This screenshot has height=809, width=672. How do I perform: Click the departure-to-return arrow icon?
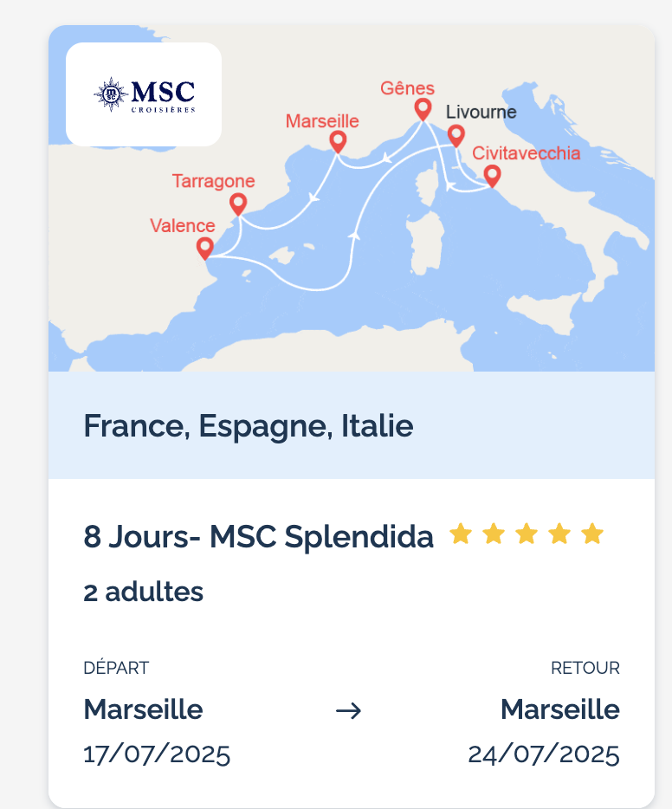pos(349,711)
